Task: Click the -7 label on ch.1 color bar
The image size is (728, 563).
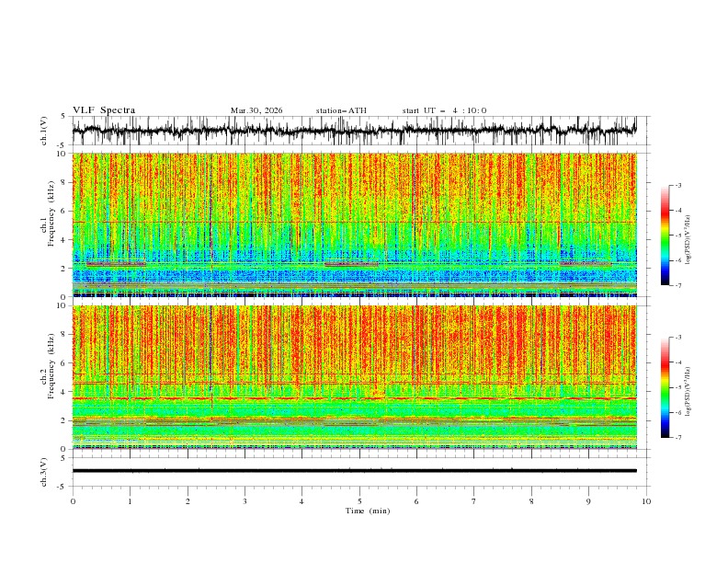Action: (x=677, y=285)
